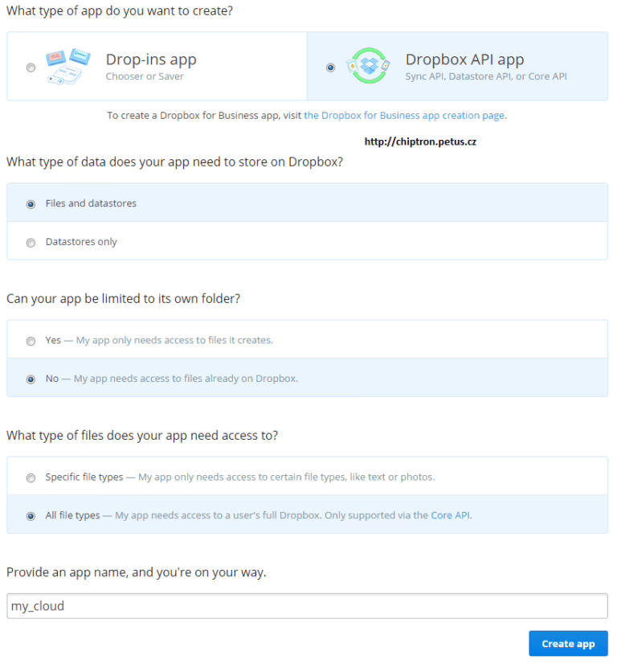The image size is (617, 672).
Task: Click 'My app only needs access to files it creates' text
Action: coord(174,340)
